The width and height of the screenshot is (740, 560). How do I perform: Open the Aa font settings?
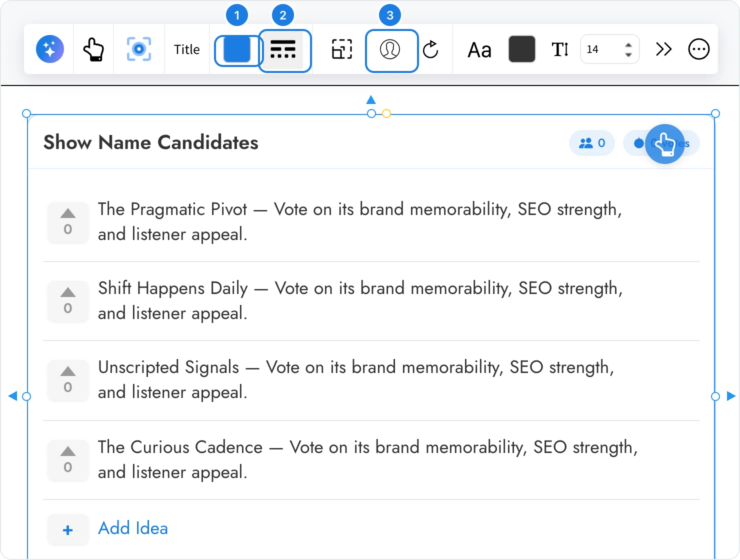(x=479, y=50)
